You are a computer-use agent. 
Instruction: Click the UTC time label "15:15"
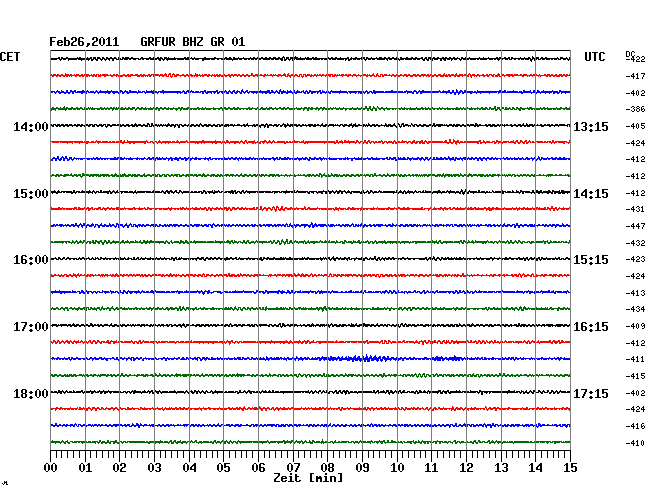[591, 260]
